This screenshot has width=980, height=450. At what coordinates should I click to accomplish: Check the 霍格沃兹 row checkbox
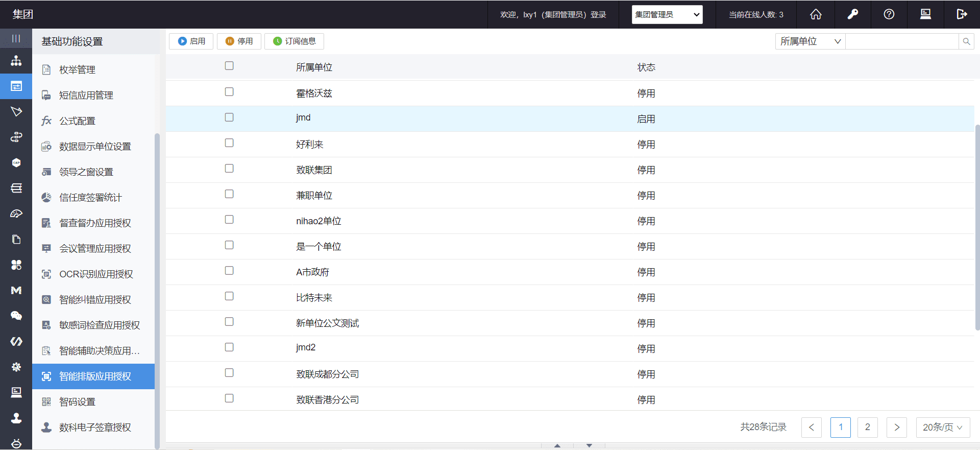[229, 92]
